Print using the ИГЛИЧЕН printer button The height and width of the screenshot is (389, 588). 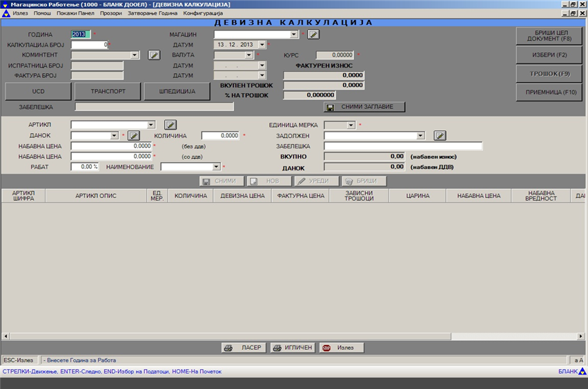[293, 348]
